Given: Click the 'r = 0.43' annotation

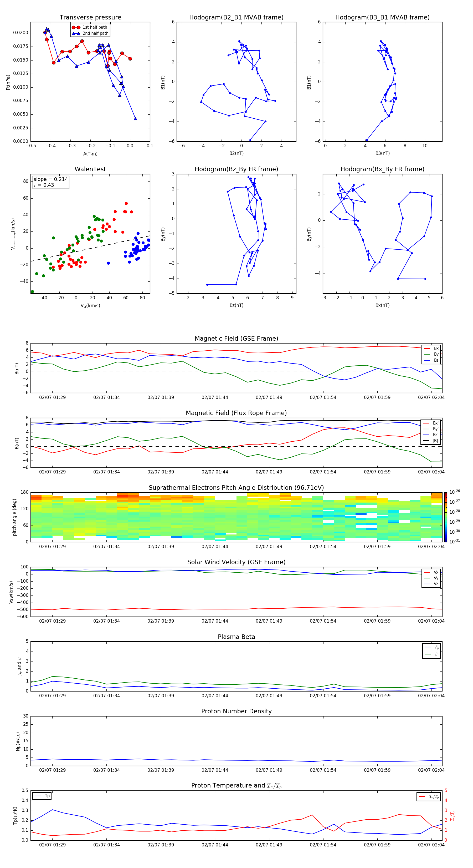Looking at the screenshot, I should point(44,185).
